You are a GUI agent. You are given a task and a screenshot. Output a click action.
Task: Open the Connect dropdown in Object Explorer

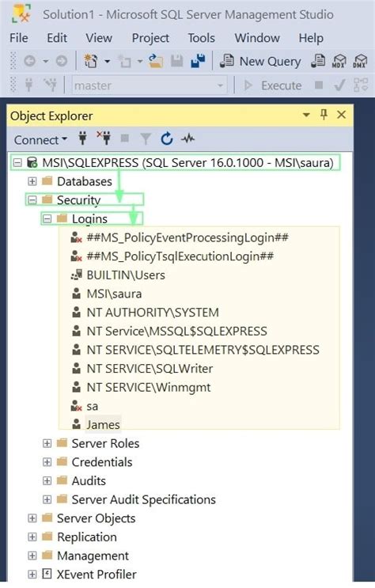40,140
